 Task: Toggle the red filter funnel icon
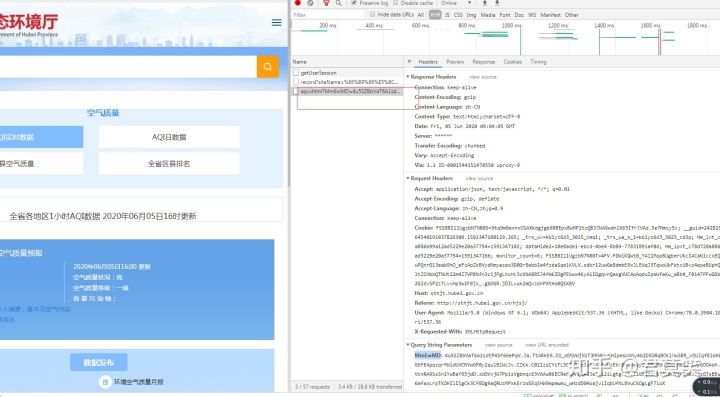pyautogui.click(x=326, y=3)
